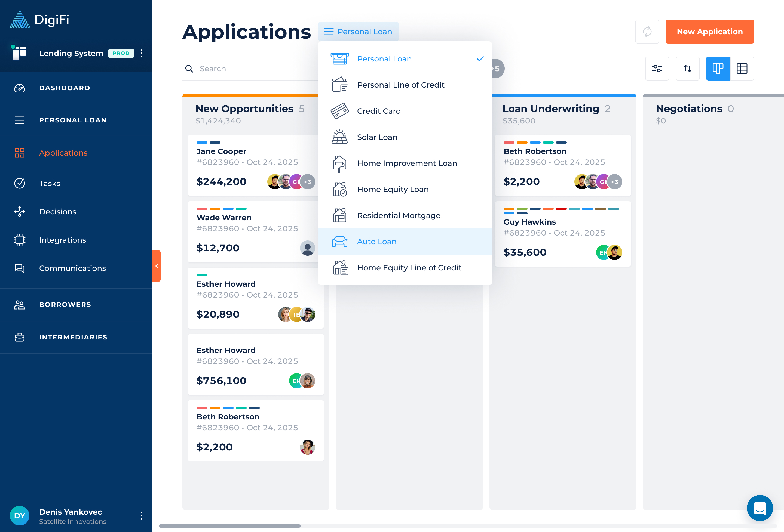Click the horizontal scrollbar at bottom
The image size is (784, 532).
tap(229, 526)
